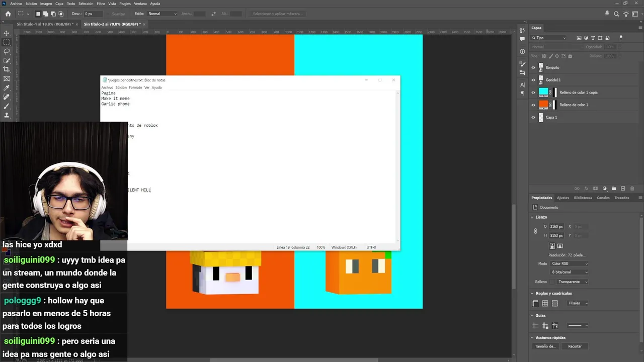Collapse the Guías section
644x362 pixels.
tap(533, 315)
